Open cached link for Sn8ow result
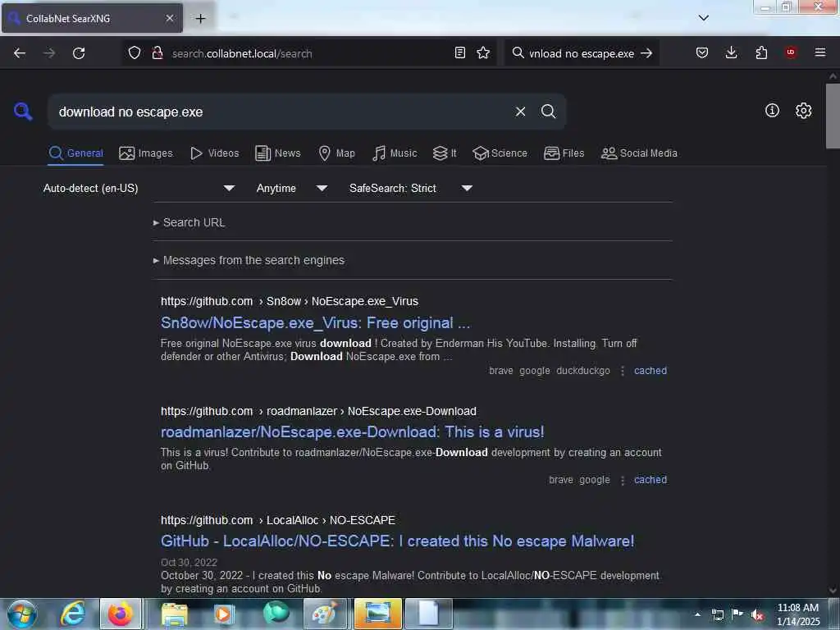The width and height of the screenshot is (840, 630). (651, 371)
